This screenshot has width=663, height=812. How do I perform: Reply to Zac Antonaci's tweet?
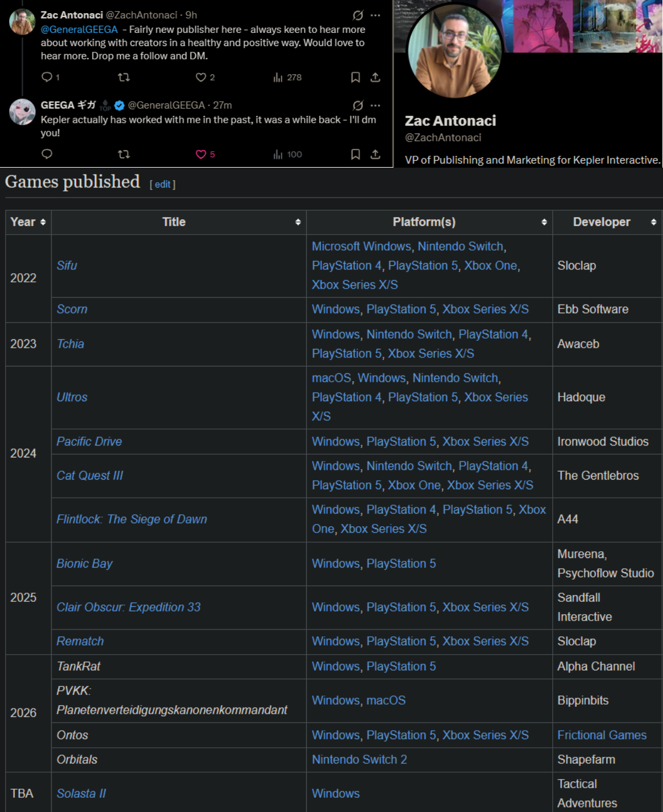coord(47,77)
